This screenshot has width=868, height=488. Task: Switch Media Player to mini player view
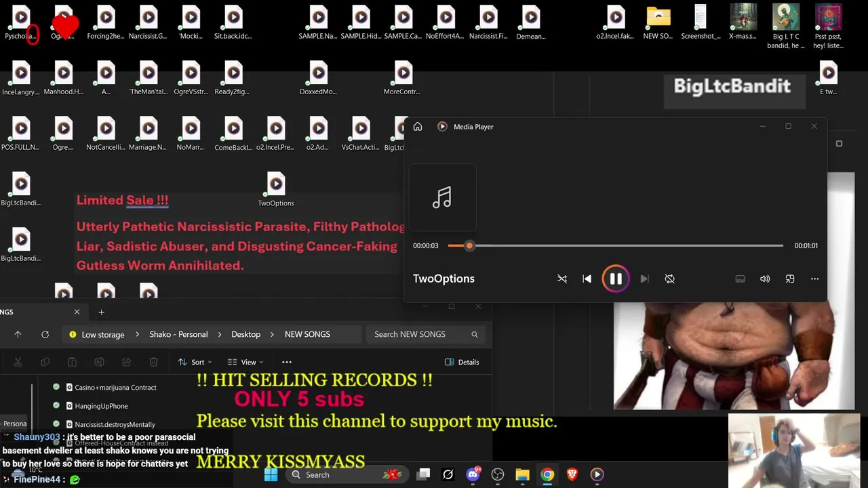point(790,279)
